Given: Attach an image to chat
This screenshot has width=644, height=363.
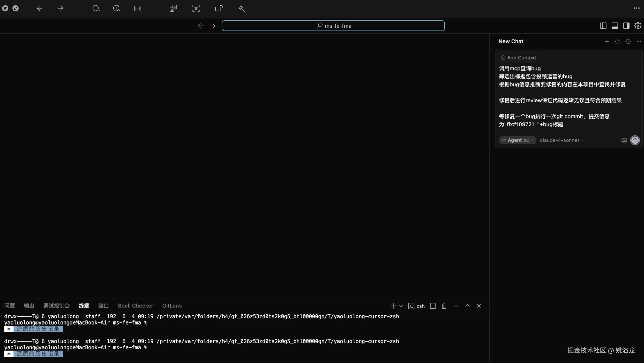Looking at the screenshot, I should click(624, 140).
